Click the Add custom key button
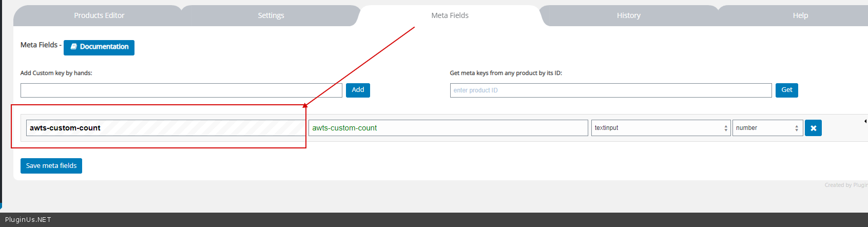 point(358,90)
